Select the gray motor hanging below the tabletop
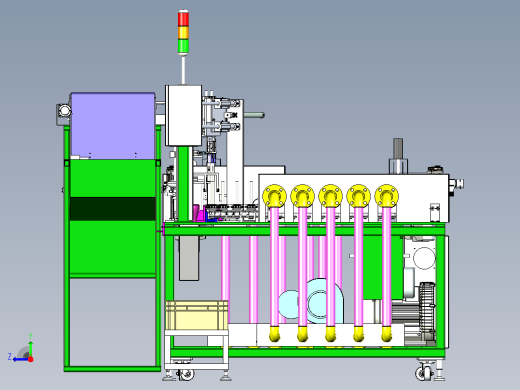Image resolution: width=520 pixels, height=390 pixels. coord(189,258)
